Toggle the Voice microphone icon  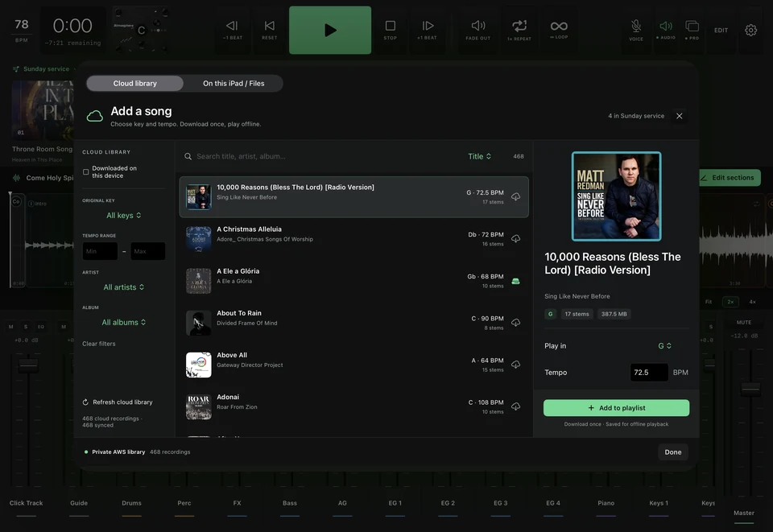point(636,30)
